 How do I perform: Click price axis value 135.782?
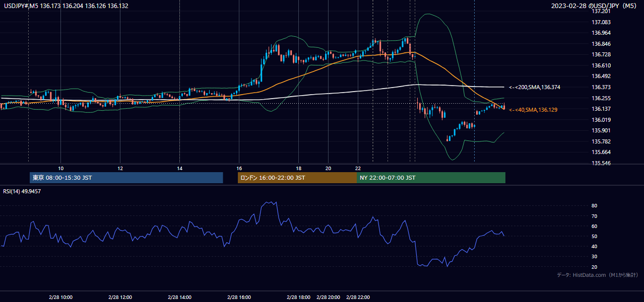coord(601,141)
